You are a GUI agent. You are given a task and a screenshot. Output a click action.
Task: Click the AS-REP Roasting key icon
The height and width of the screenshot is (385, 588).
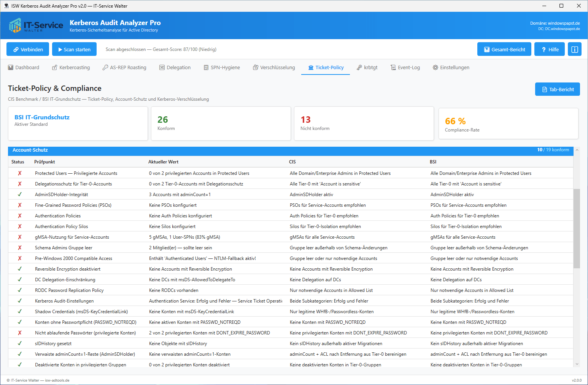coord(105,68)
